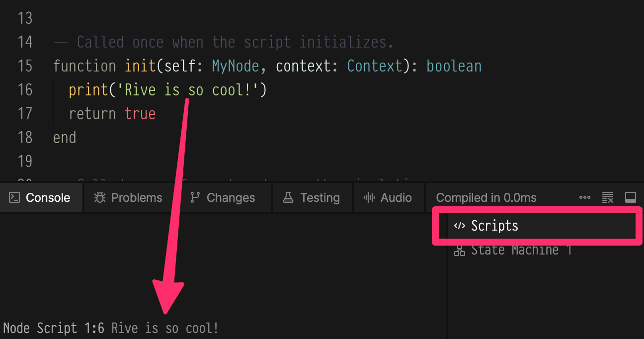The height and width of the screenshot is (339, 644).
Task: Open the Audio tab
Action: (388, 197)
